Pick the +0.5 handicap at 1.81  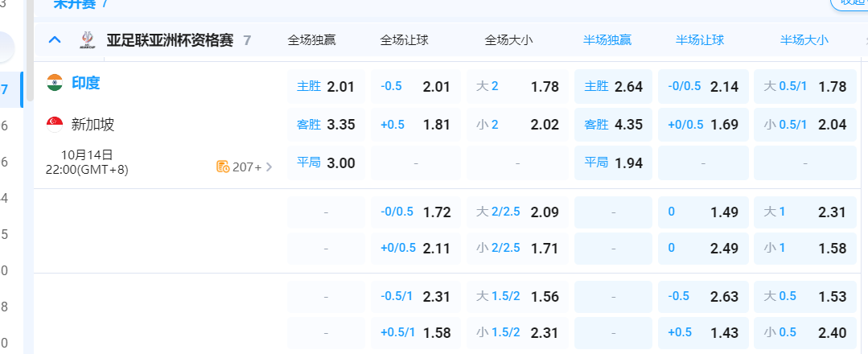pos(415,125)
